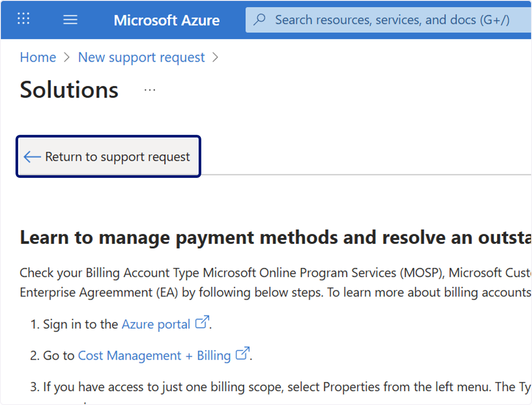Click step 3 text about Properties menu
The width and height of the screenshot is (532, 405).
tap(281, 387)
